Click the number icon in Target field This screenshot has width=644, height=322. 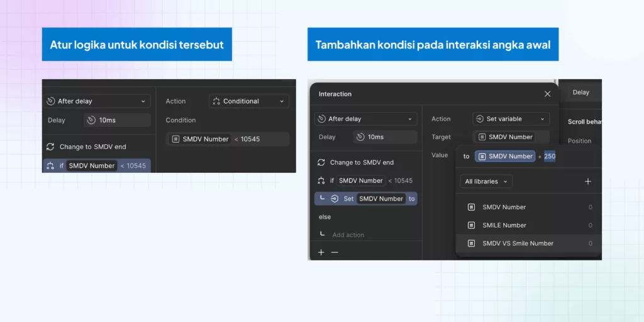click(482, 136)
